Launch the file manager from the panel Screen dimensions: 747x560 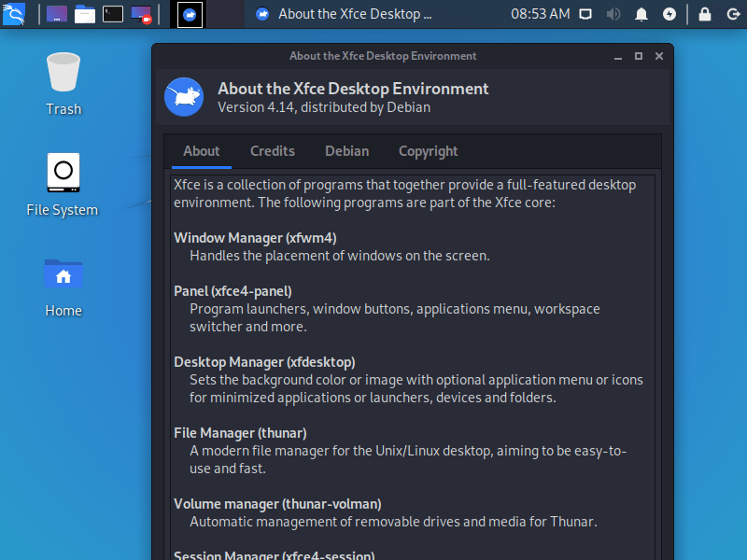tap(85, 14)
